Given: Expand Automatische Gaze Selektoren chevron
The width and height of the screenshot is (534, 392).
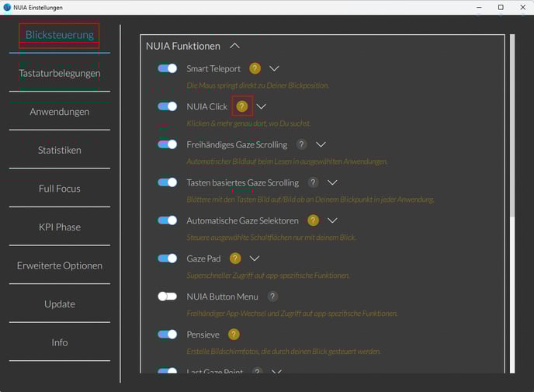Looking at the screenshot, I should tap(332, 220).
